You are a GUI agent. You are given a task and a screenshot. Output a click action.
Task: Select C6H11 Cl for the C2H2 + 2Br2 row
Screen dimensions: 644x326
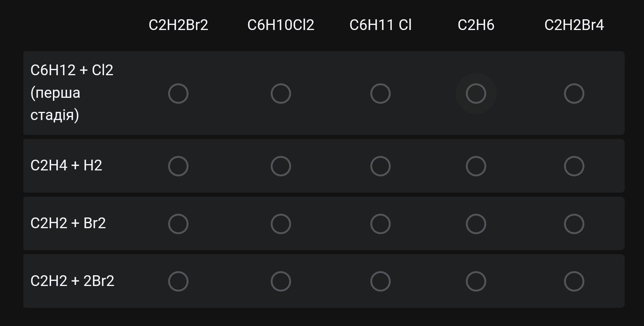coord(380,282)
